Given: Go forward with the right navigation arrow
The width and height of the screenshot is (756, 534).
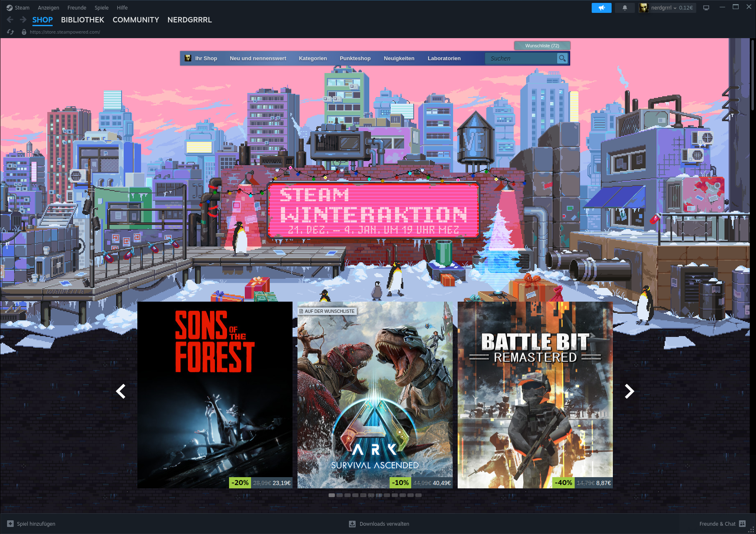Looking at the screenshot, I should (23, 20).
